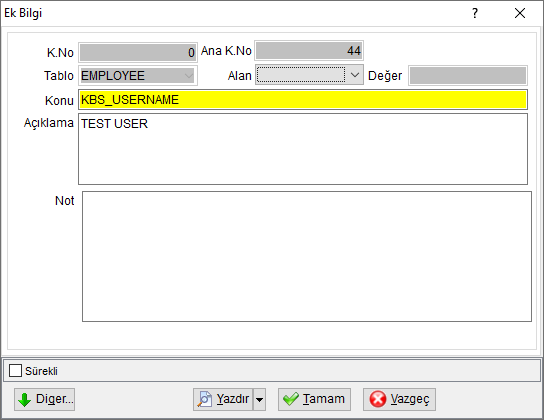Screen dimensions: 544x420
Task: Click the red X icon on Vazgeç
Action: click(x=377, y=399)
